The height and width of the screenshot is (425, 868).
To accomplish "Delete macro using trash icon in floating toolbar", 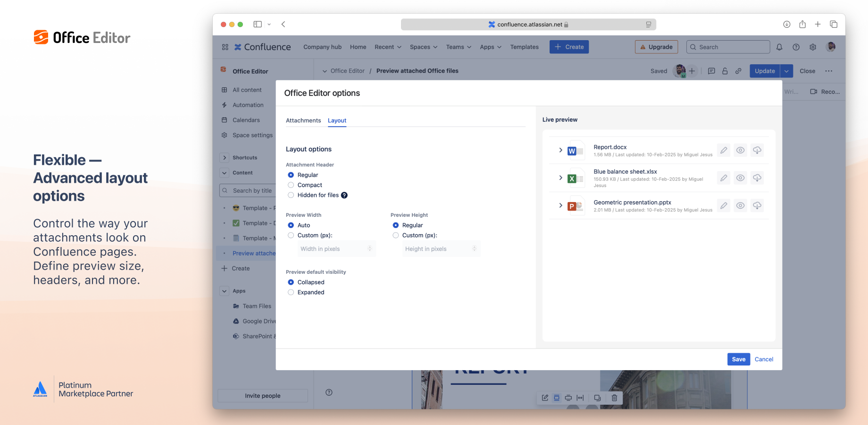I will pyautogui.click(x=614, y=398).
